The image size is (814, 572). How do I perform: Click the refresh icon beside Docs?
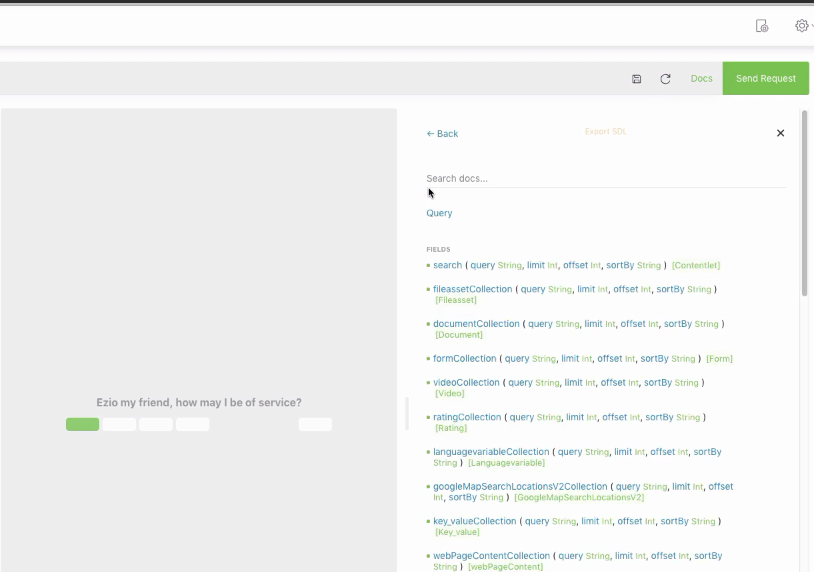(665, 79)
